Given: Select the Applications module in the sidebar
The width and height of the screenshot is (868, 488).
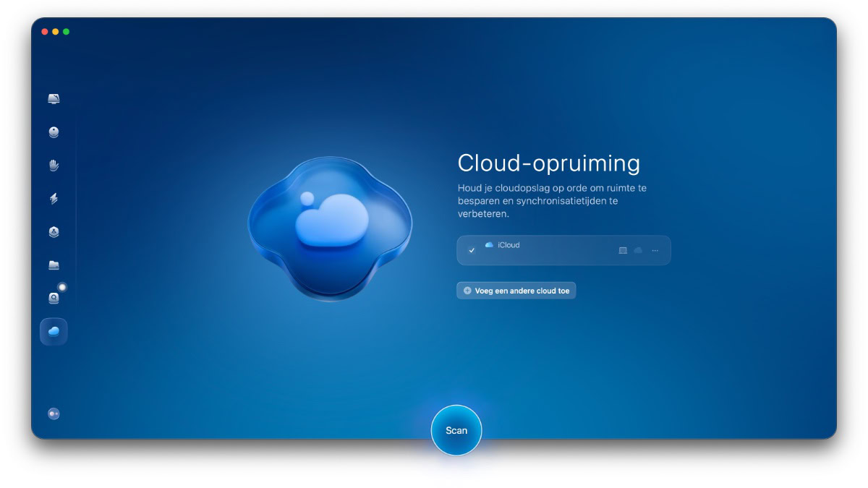Looking at the screenshot, I should pyautogui.click(x=54, y=231).
